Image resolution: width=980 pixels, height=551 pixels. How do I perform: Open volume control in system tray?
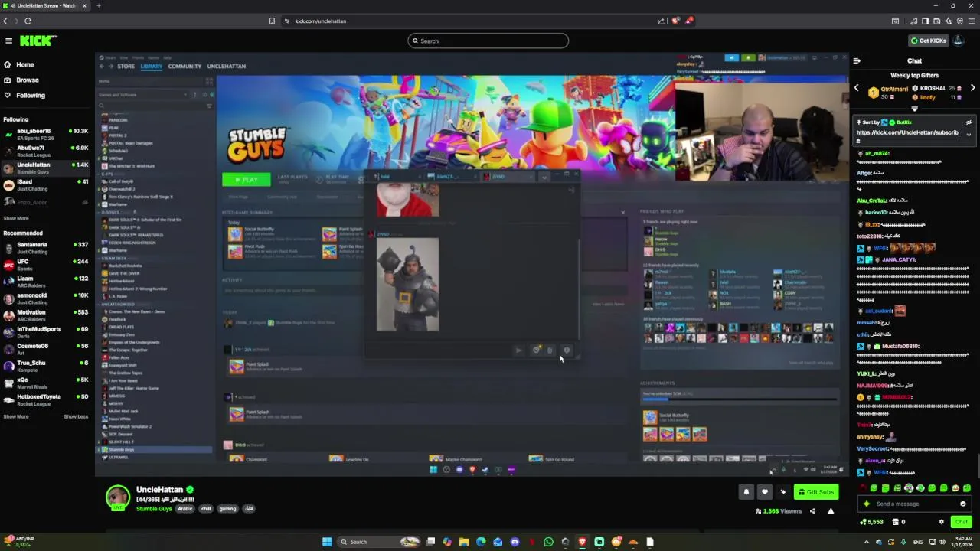point(941,543)
